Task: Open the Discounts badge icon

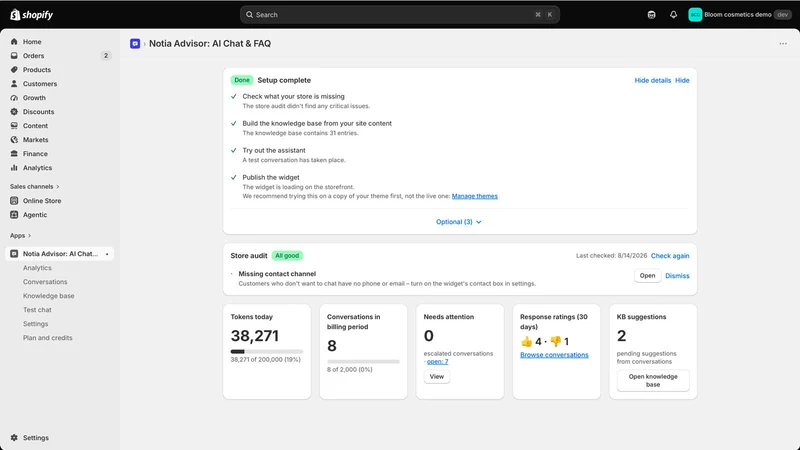Action: (14, 112)
